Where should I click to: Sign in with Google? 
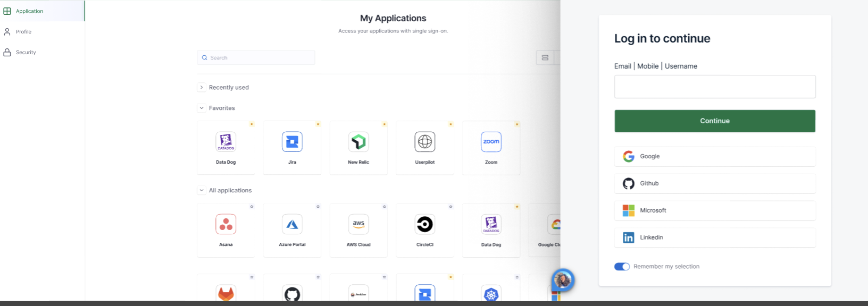(714, 157)
